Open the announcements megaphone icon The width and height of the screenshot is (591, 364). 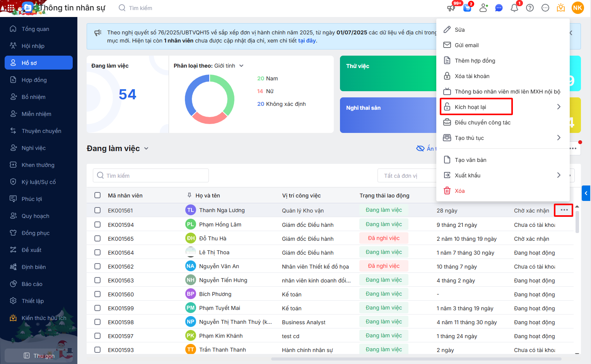click(451, 8)
